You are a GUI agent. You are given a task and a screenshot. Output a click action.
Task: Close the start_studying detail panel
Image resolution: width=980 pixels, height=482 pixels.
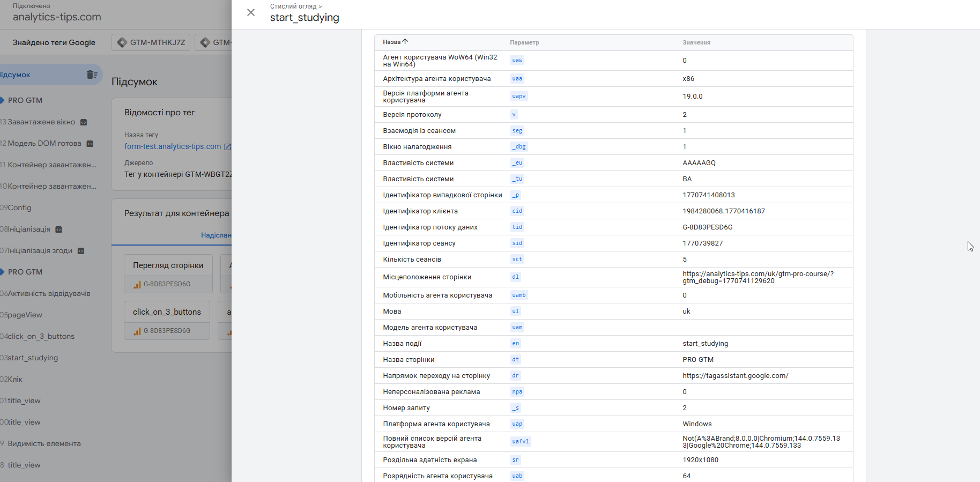pyautogui.click(x=251, y=12)
